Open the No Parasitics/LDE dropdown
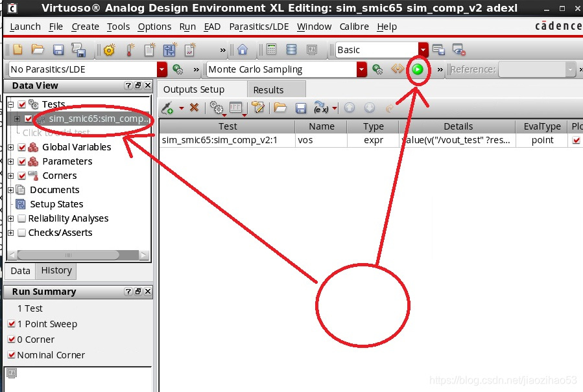The image size is (583, 392). pos(162,69)
